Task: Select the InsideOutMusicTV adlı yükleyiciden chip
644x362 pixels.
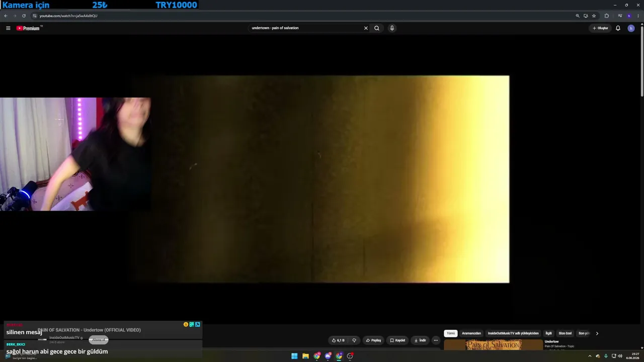Action: [x=513, y=333]
